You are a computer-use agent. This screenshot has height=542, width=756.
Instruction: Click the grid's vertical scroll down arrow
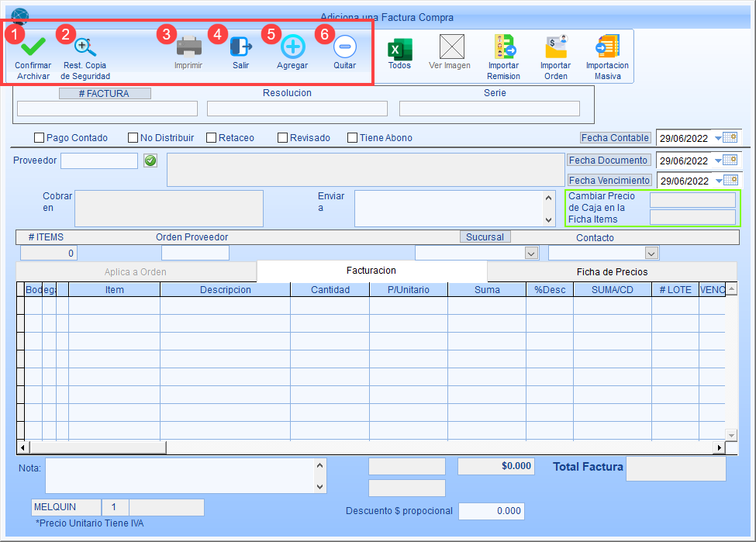[x=731, y=435]
